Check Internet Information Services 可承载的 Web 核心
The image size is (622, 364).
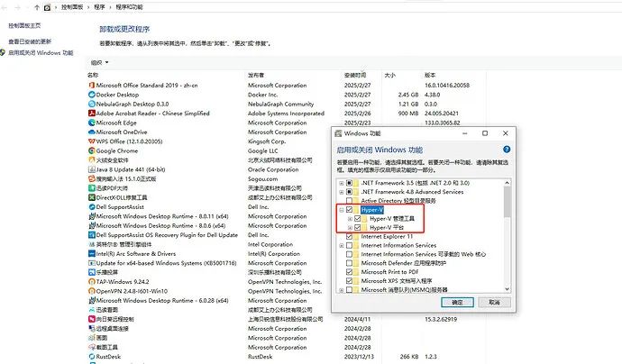[x=349, y=254]
